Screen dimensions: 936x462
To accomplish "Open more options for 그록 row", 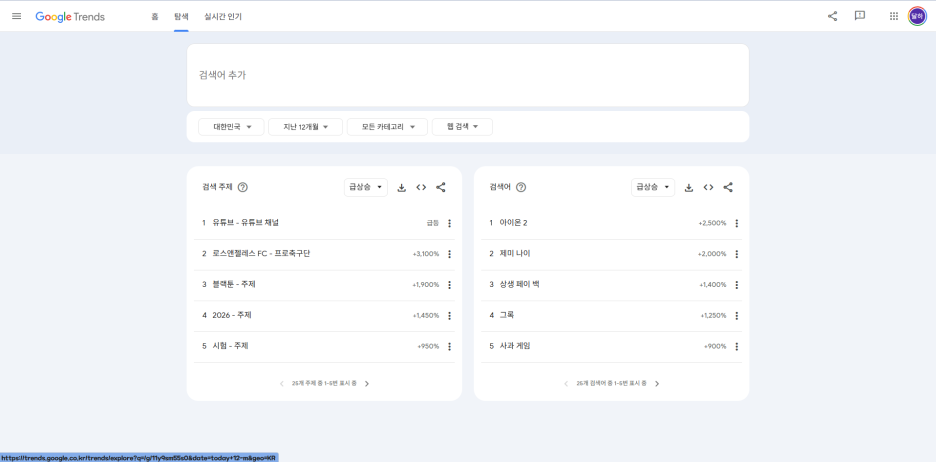I will (x=737, y=316).
